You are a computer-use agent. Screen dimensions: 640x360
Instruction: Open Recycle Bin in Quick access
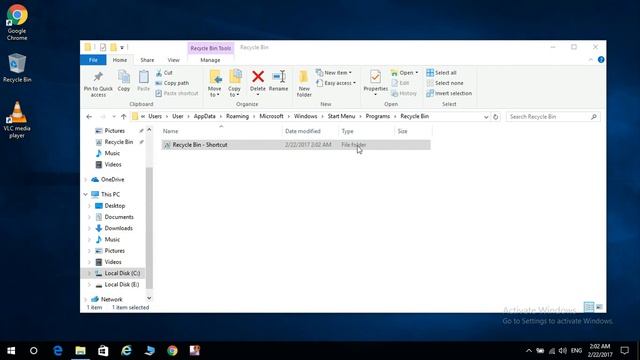(119, 142)
